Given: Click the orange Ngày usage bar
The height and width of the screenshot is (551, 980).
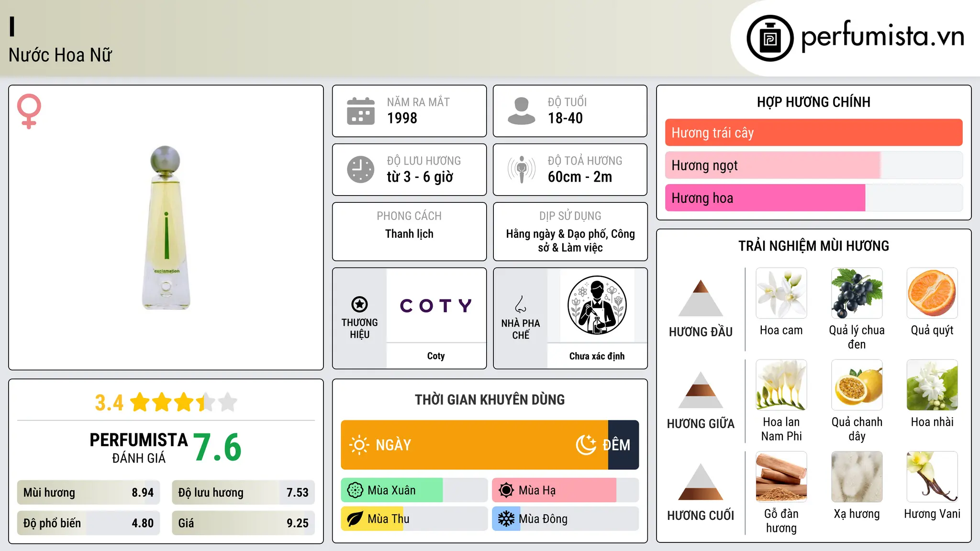Looking at the screenshot, I should tap(474, 445).
